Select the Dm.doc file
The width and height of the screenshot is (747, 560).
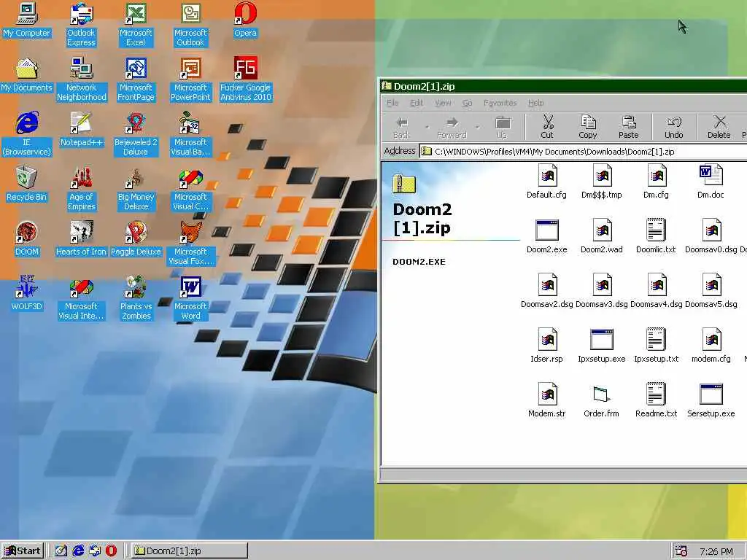pyautogui.click(x=711, y=181)
